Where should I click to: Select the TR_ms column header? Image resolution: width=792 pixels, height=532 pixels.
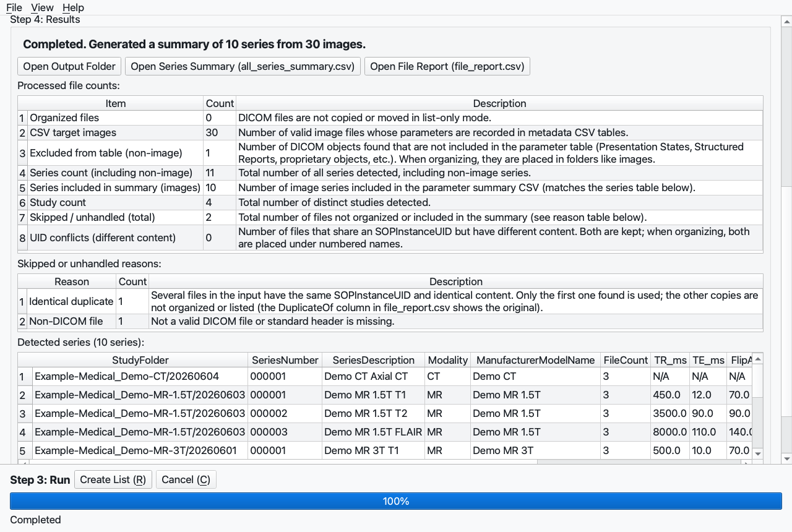[x=670, y=360]
